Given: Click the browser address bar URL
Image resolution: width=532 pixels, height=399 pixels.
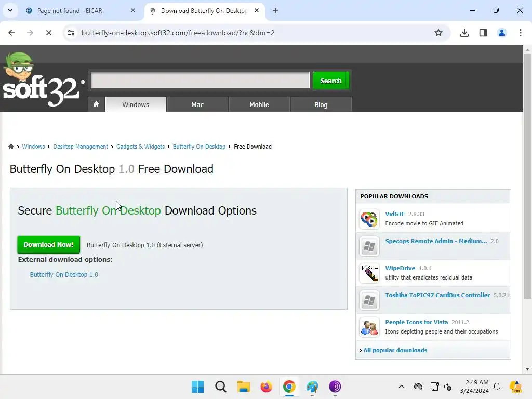Looking at the screenshot, I should (178, 33).
